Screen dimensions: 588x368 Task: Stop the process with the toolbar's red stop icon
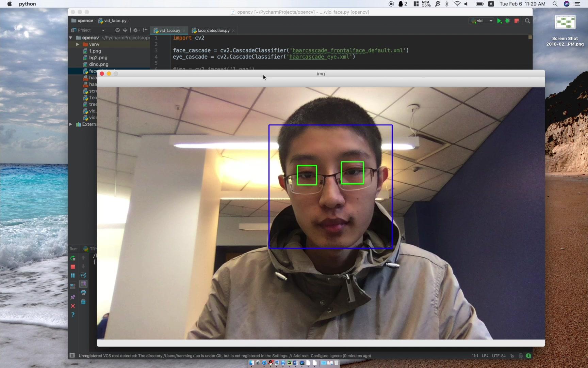pyautogui.click(x=517, y=21)
